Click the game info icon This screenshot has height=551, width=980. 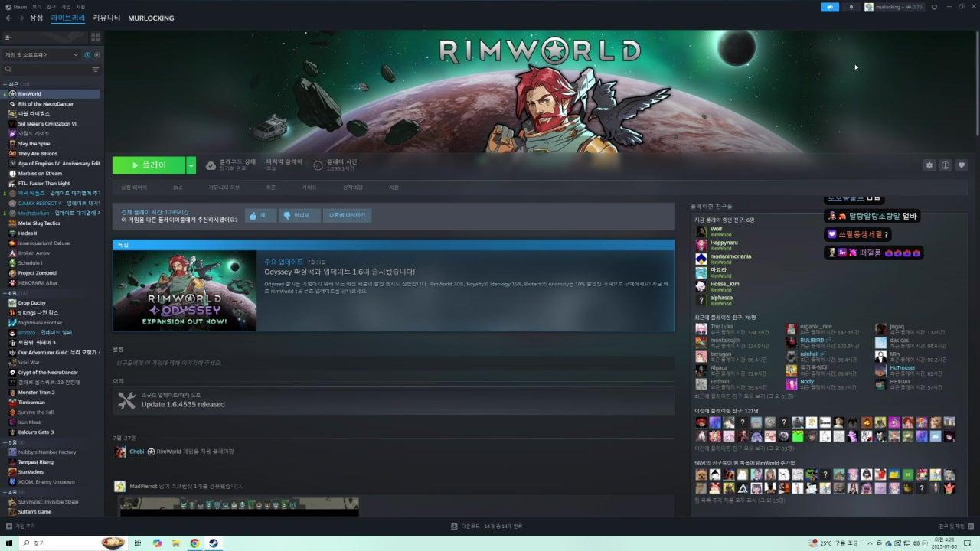[x=946, y=165]
